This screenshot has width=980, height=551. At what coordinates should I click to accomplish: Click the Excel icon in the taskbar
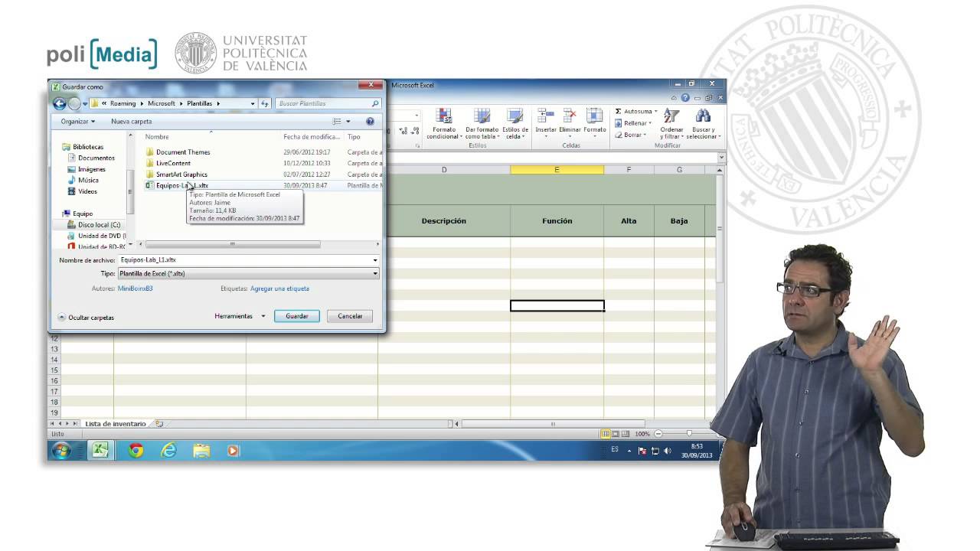100,451
